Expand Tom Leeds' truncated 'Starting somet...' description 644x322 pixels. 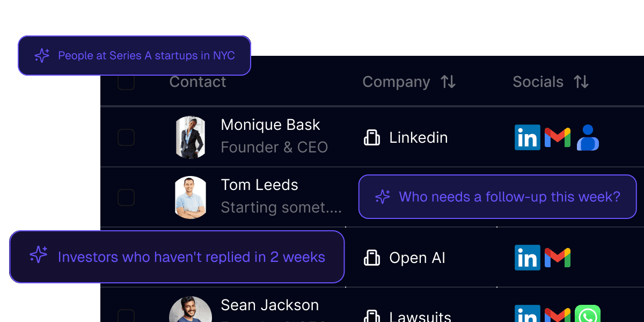(x=281, y=208)
